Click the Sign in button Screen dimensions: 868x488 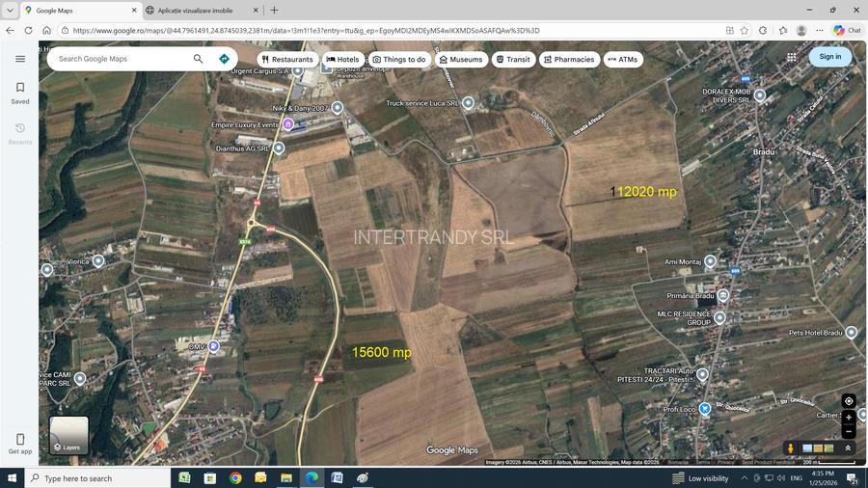tap(829, 57)
